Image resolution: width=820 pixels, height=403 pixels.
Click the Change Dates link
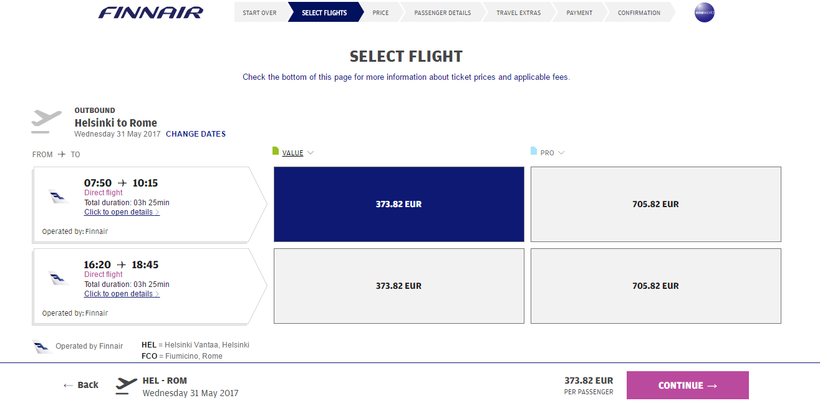196,134
